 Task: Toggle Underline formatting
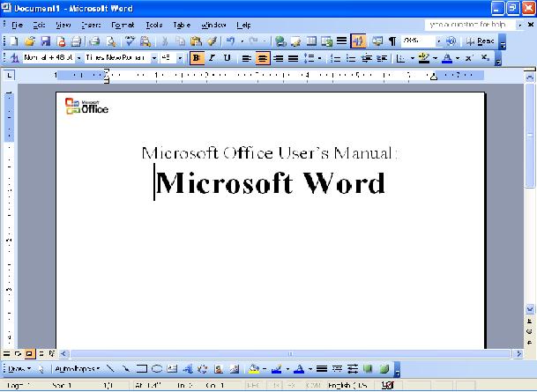pyautogui.click(x=227, y=58)
